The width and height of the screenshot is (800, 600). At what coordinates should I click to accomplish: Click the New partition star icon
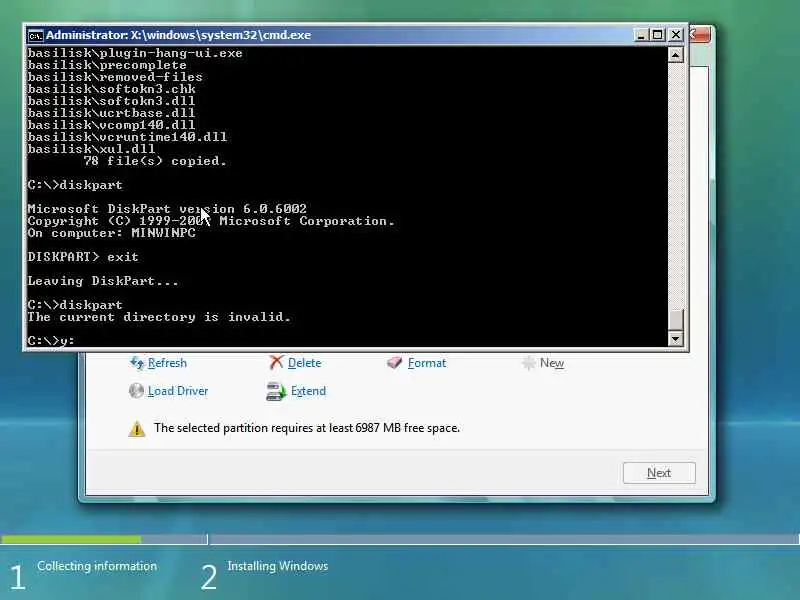pos(529,363)
